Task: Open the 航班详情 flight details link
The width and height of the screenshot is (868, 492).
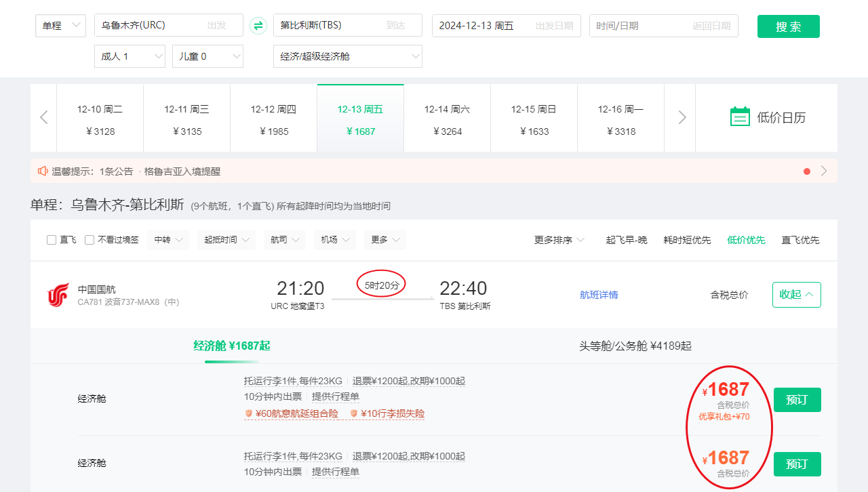Action: [599, 294]
